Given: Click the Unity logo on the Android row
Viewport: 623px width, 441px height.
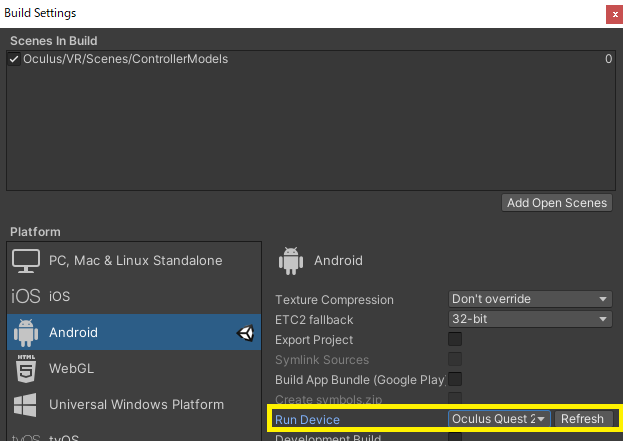Looking at the screenshot, I should pos(246,333).
